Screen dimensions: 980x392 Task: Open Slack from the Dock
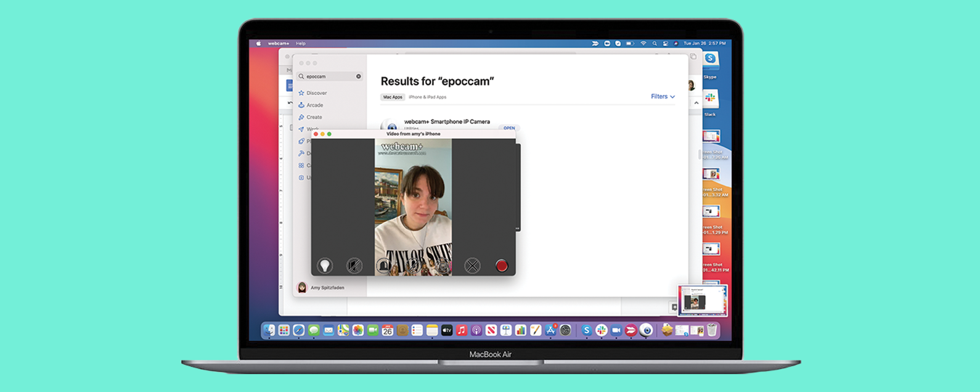[x=602, y=330]
